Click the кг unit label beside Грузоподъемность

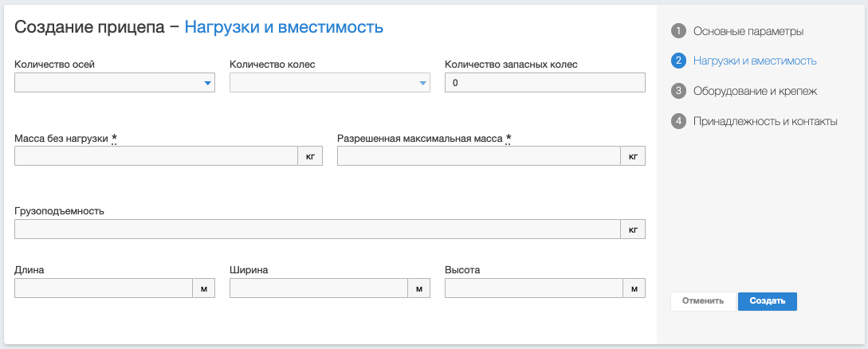633,229
